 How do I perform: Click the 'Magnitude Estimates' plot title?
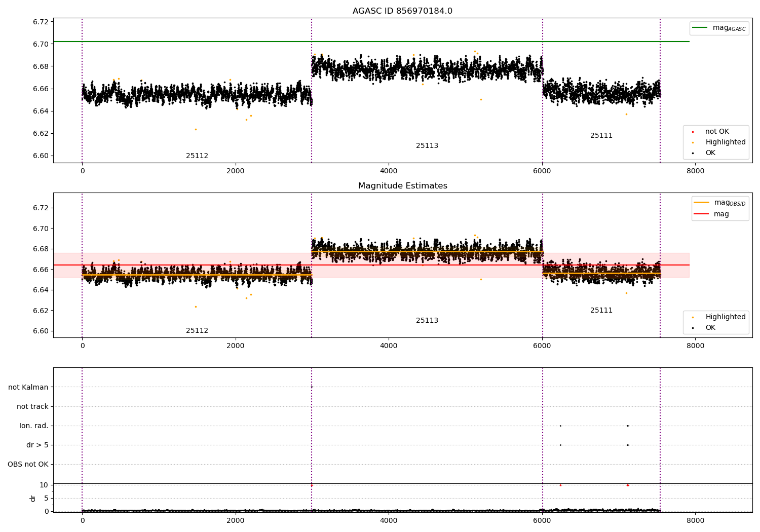coord(402,186)
